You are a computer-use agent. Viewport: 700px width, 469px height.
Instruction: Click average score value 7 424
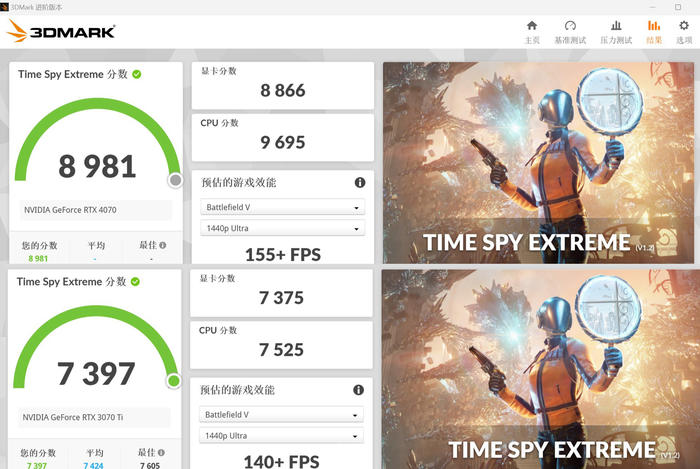tap(93, 465)
